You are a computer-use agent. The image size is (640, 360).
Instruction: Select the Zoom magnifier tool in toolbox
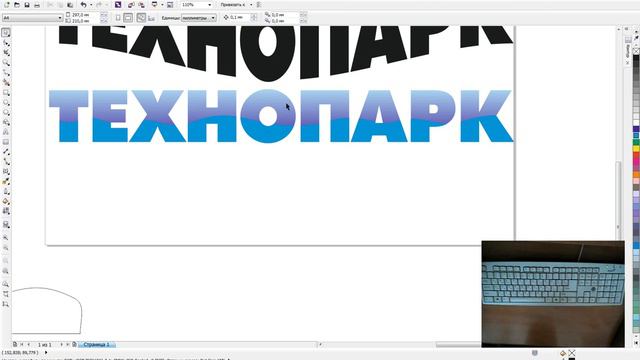pyautogui.click(x=6, y=62)
